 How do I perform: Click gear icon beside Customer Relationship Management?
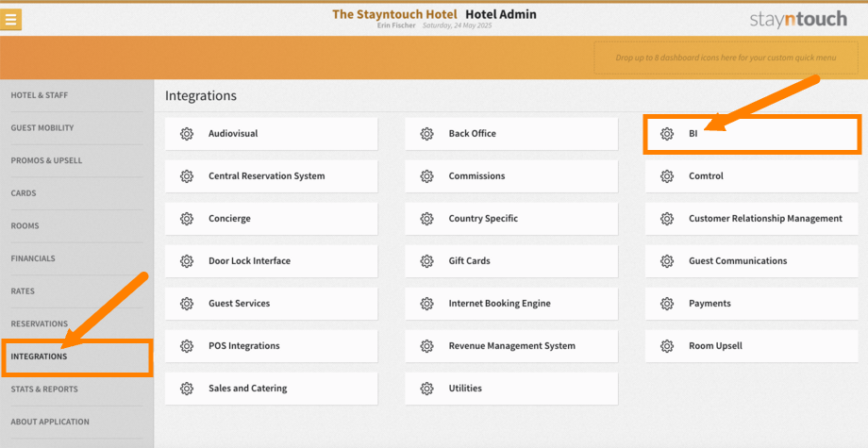point(667,219)
